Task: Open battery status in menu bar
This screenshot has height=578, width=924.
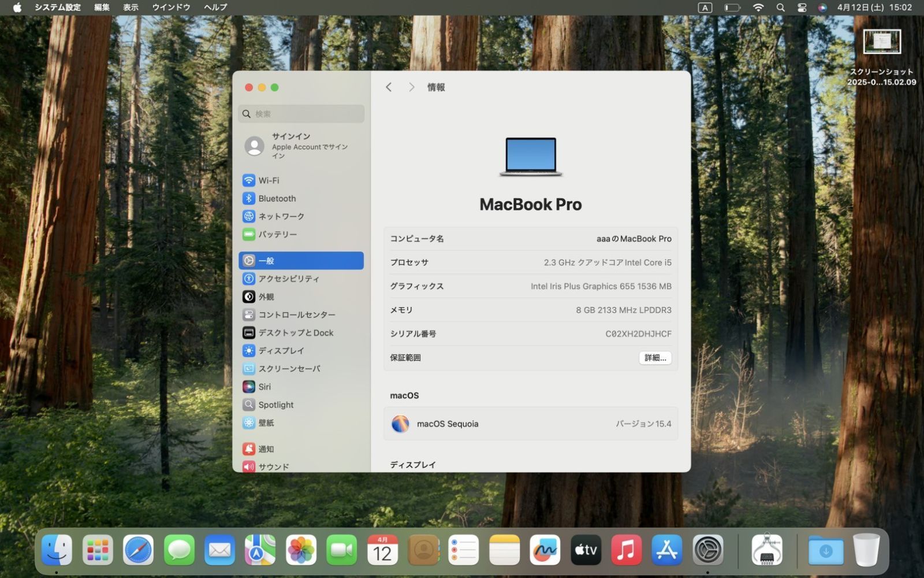Action: 732,8
